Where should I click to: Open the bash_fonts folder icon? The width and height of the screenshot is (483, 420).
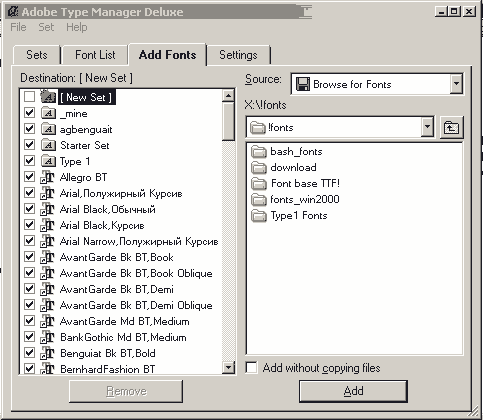point(259,152)
